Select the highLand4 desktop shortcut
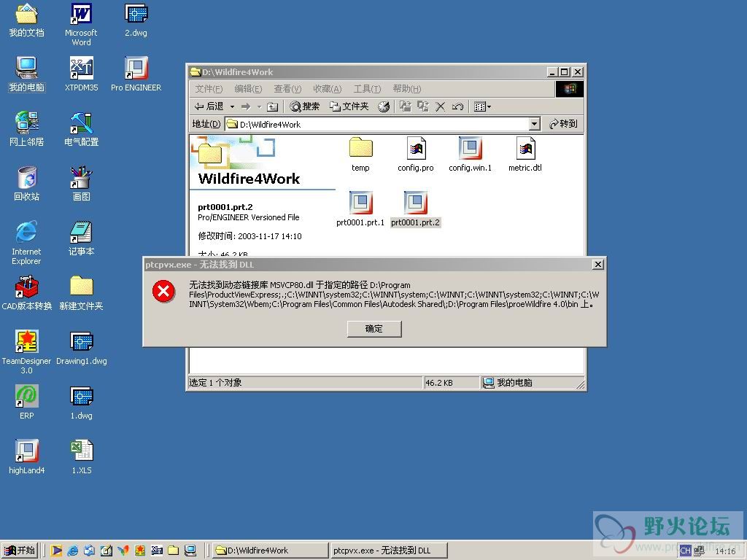 27,456
